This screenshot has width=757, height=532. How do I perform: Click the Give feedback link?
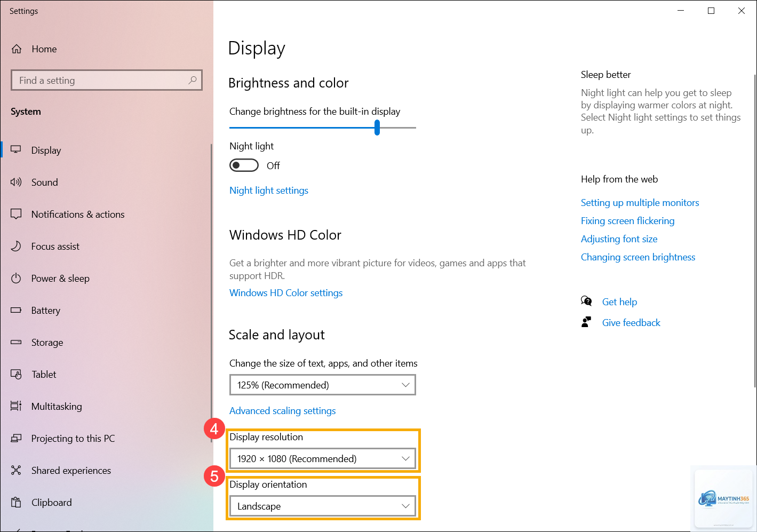click(631, 323)
